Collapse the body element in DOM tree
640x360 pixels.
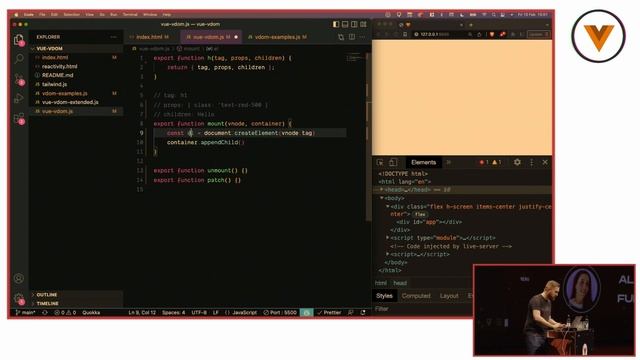[382, 198]
